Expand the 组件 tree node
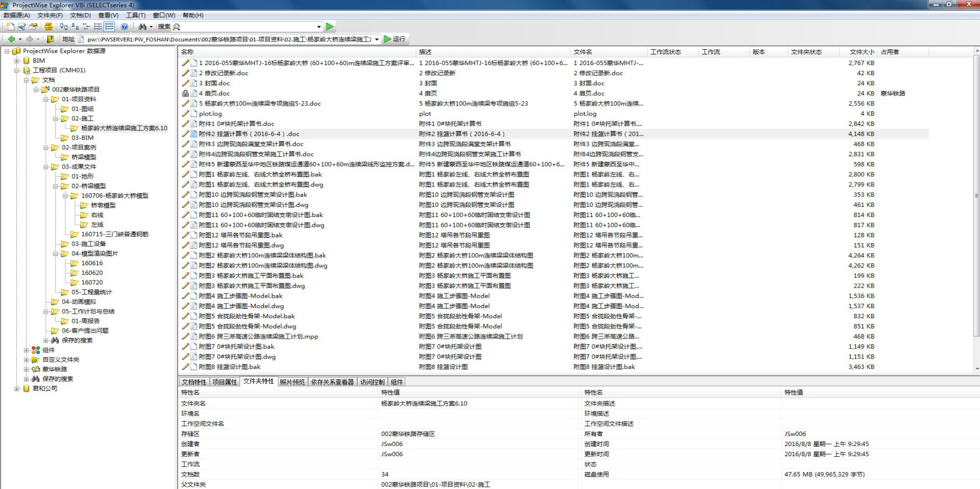Viewport: 980px width, 489px height. 26,350
